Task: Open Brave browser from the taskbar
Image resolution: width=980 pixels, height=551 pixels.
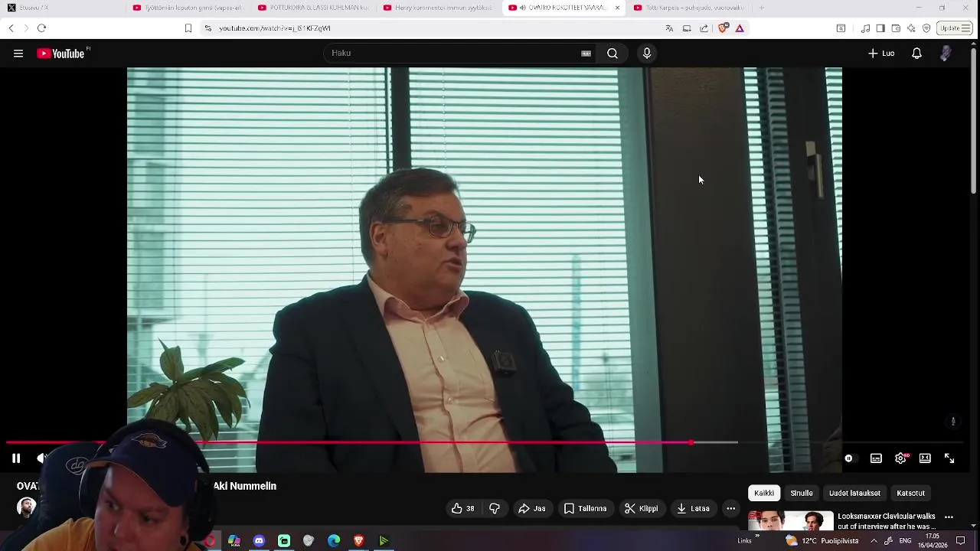Action: (358, 541)
